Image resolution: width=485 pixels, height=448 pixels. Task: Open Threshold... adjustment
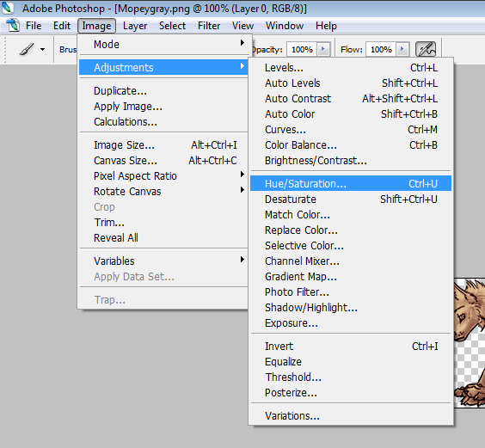pyautogui.click(x=351, y=377)
